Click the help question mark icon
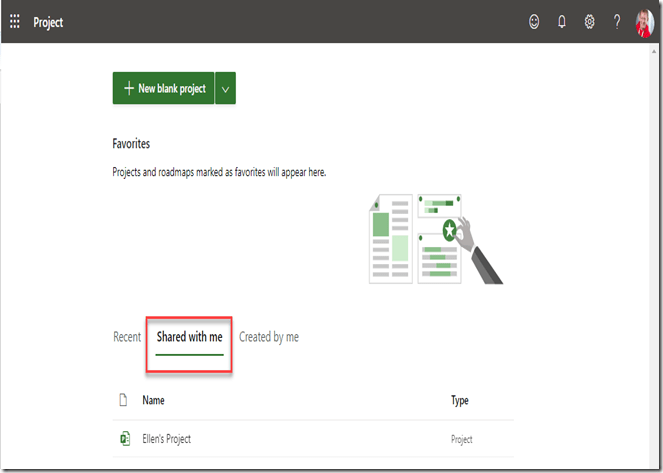This screenshot has height=473, width=663. click(x=617, y=22)
